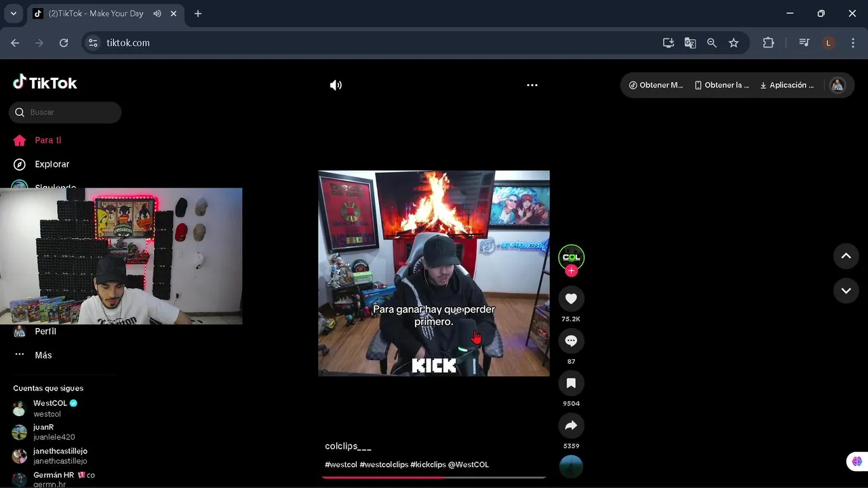Click the floating brain assistant icon
Screen dimensions: 868x488
(x=856, y=462)
